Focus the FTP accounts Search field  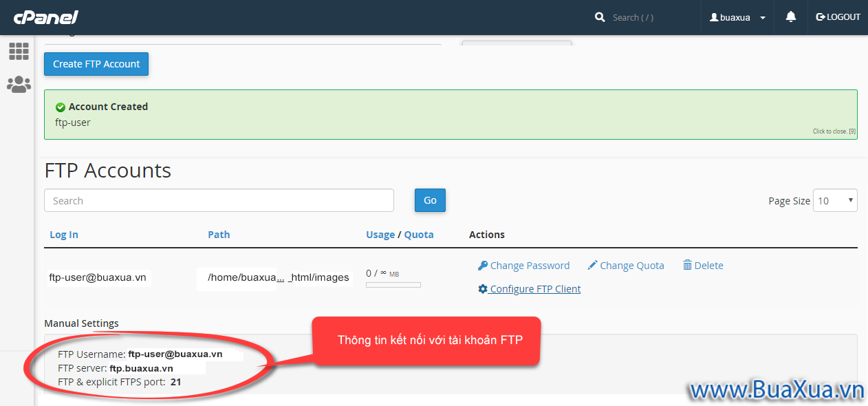click(219, 200)
